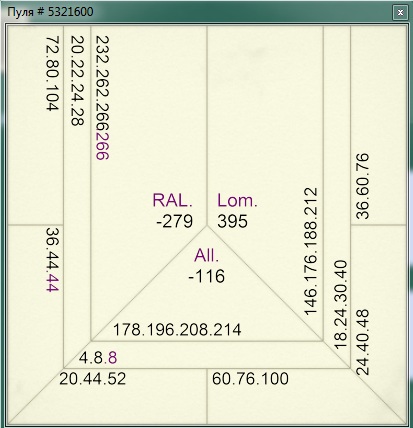This screenshot has width=413, height=428.
Task: Click the 20.44.52 whist entry
Action: (92, 379)
